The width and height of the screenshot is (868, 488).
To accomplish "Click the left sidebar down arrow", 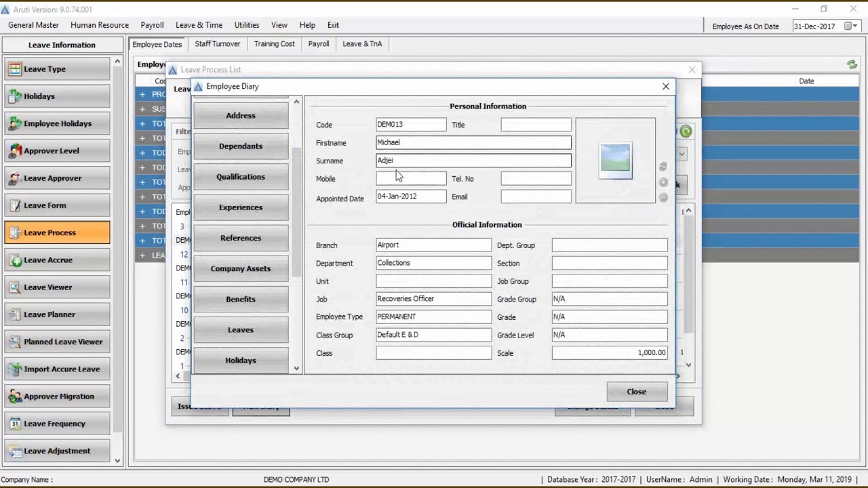I will (x=117, y=461).
